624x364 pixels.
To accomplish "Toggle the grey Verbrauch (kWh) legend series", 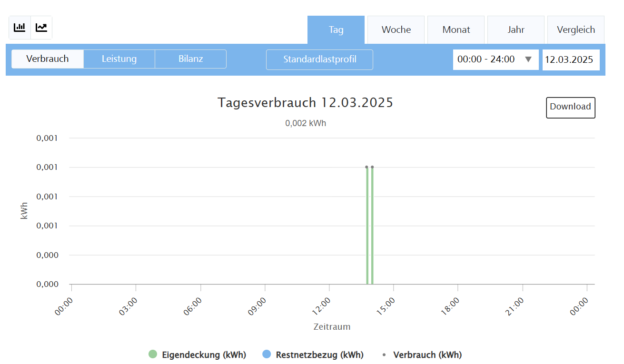I will 422,354.
